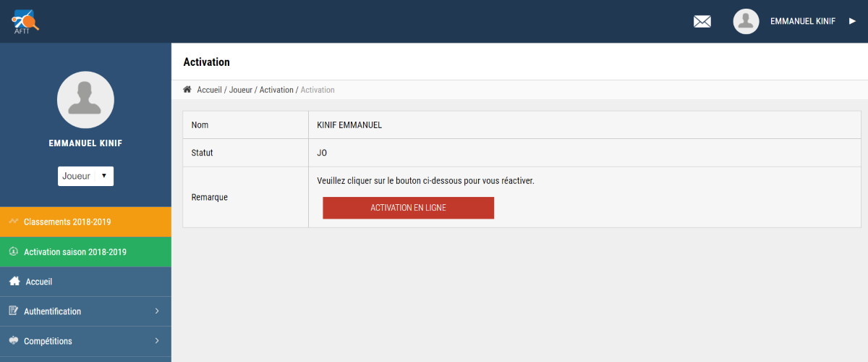Click the Authentification form icon
Viewport: 868px width, 362px height.
[x=13, y=311]
